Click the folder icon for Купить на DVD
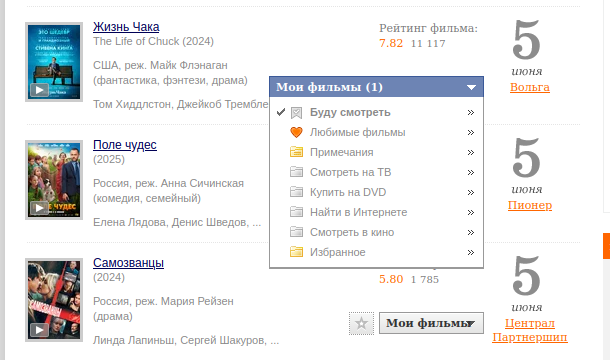 pyautogui.click(x=296, y=192)
